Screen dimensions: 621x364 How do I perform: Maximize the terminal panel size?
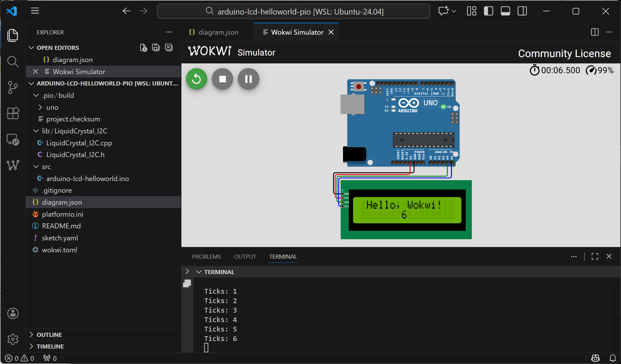coord(595,256)
